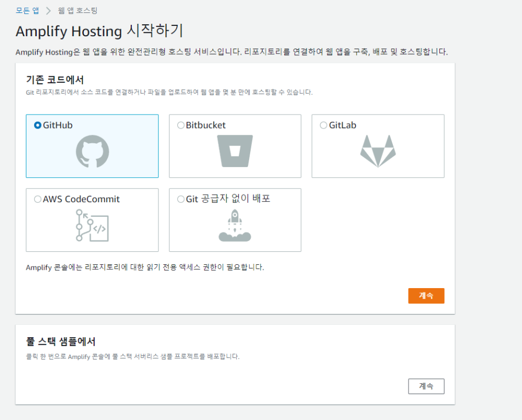Click the 'AWS CodeCommit' card label
The image size is (522, 420).
click(x=81, y=199)
